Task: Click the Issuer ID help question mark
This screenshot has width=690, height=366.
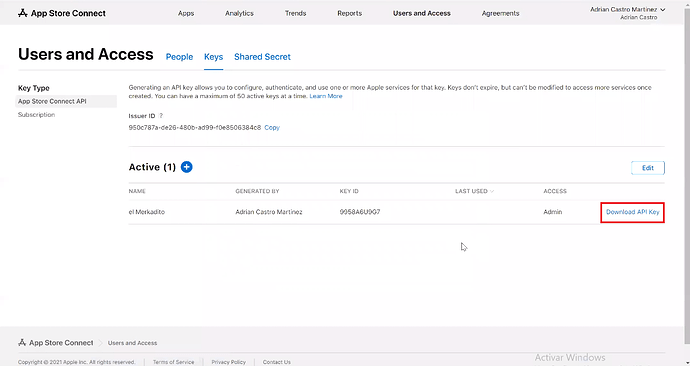Action: point(161,116)
